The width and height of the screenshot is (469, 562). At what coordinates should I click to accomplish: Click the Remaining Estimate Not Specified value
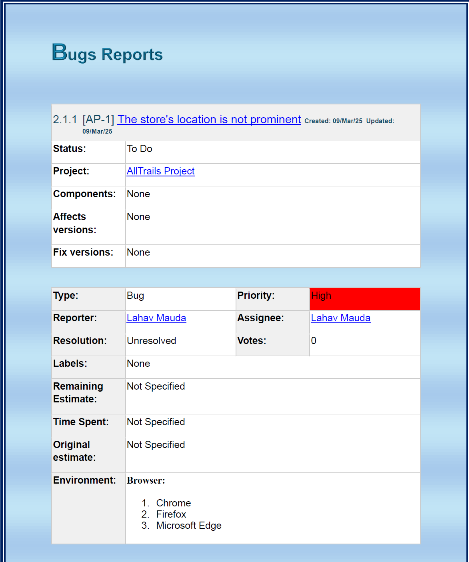[156, 386]
